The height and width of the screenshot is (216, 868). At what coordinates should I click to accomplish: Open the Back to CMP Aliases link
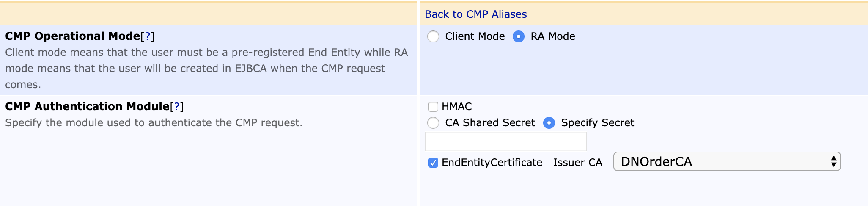click(475, 14)
